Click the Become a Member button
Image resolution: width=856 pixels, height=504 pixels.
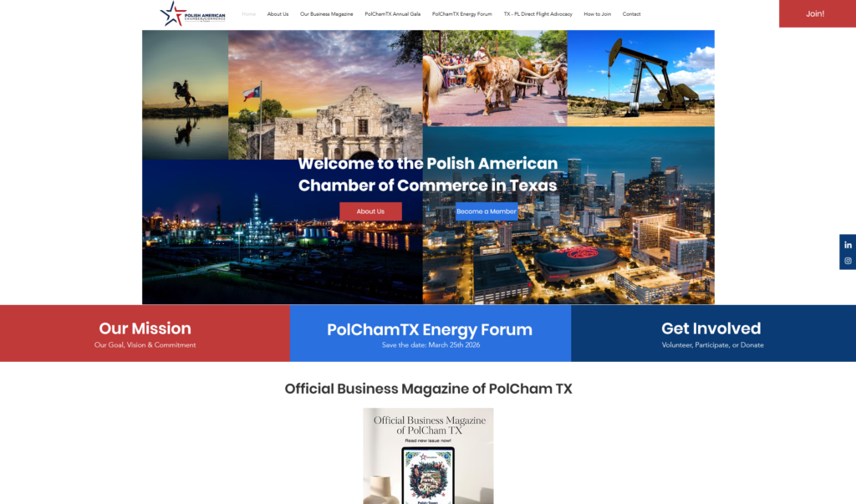coord(486,211)
